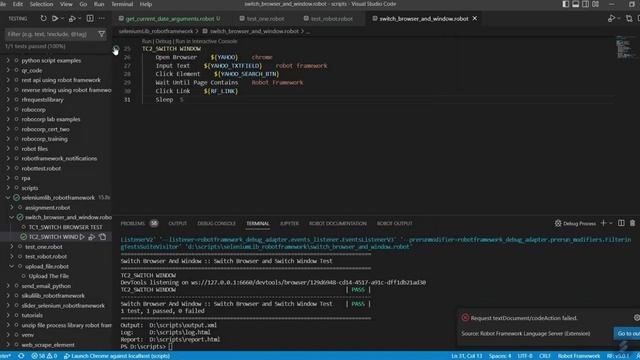The width and height of the screenshot is (640, 360).
Task: Collapse the seleniumlib_robotframework folder
Action: [x=8, y=198]
